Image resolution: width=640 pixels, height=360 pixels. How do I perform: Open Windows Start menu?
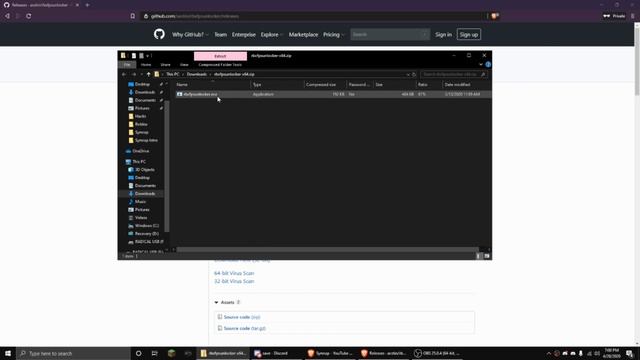click(8, 353)
